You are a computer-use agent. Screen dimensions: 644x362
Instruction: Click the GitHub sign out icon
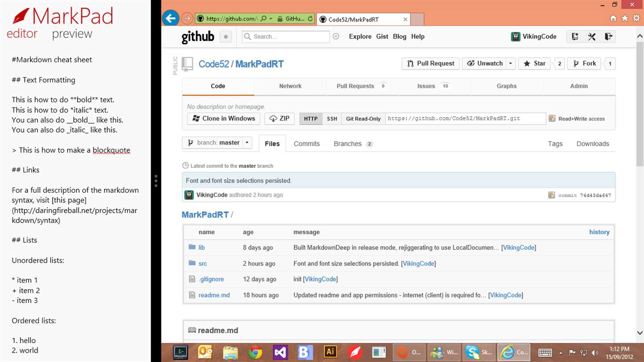[x=608, y=37]
